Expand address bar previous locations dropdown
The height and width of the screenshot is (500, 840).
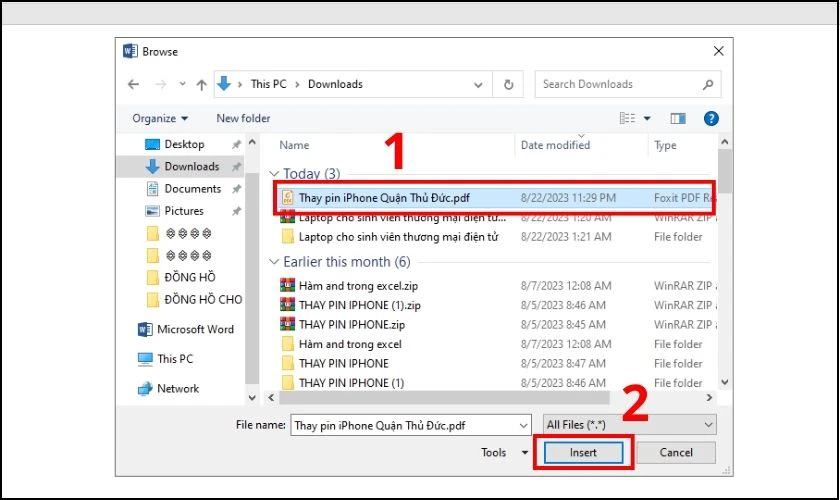pyautogui.click(x=478, y=85)
